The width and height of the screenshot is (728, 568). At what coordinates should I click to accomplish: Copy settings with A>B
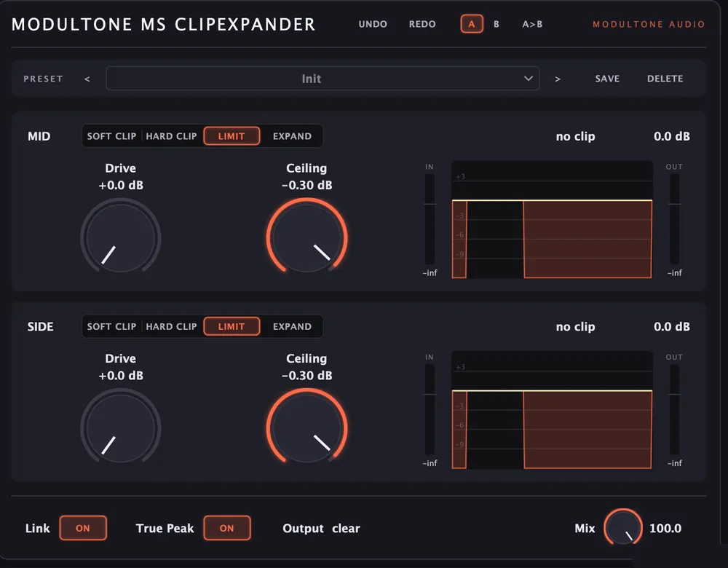tap(532, 24)
